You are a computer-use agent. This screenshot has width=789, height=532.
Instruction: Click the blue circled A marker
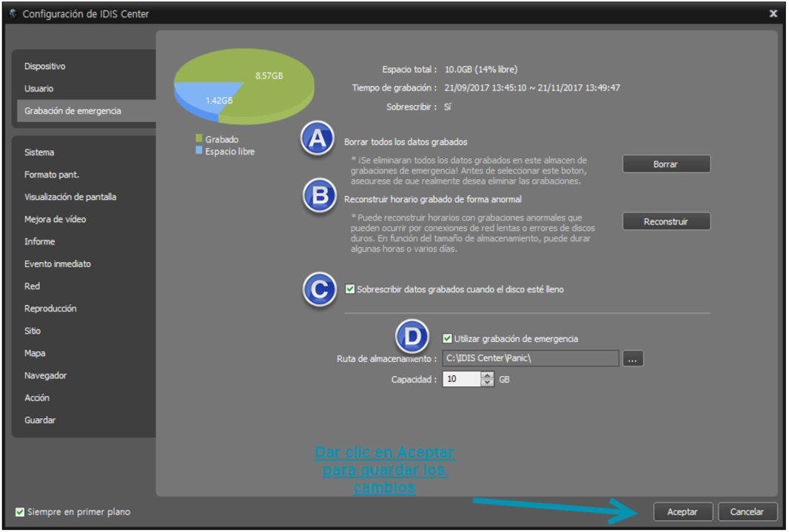point(318,138)
